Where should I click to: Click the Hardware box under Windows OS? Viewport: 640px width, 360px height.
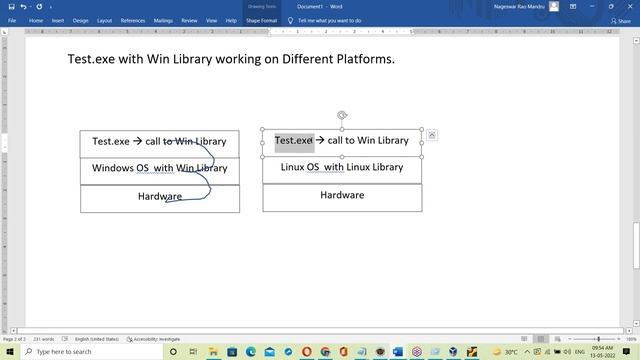[x=160, y=199]
